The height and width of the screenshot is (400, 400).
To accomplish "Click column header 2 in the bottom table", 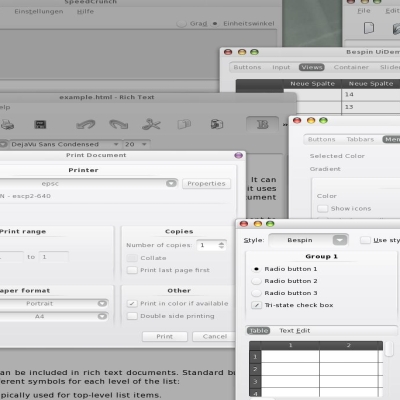I will 349,345.
